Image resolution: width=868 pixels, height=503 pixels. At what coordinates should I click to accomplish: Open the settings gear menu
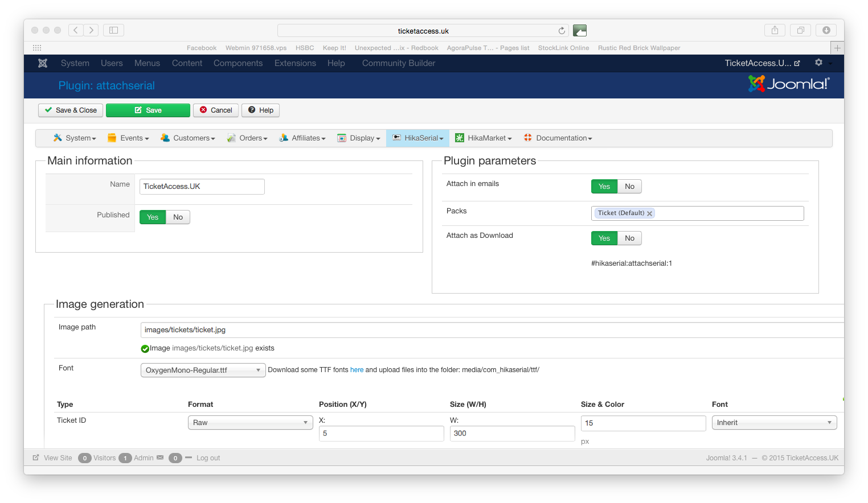(818, 63)
